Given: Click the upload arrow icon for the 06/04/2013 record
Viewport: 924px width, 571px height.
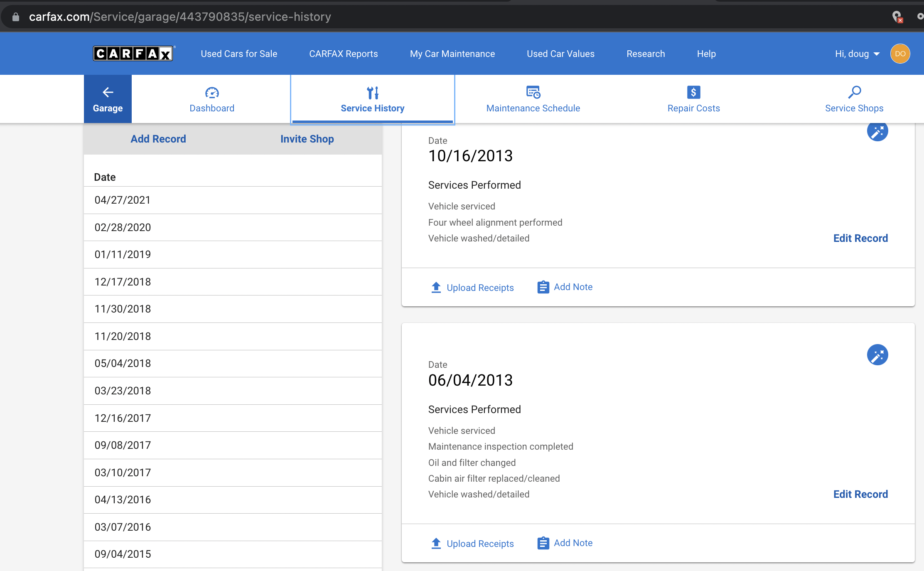Looking at the screenshot, I should coord(436,543).
